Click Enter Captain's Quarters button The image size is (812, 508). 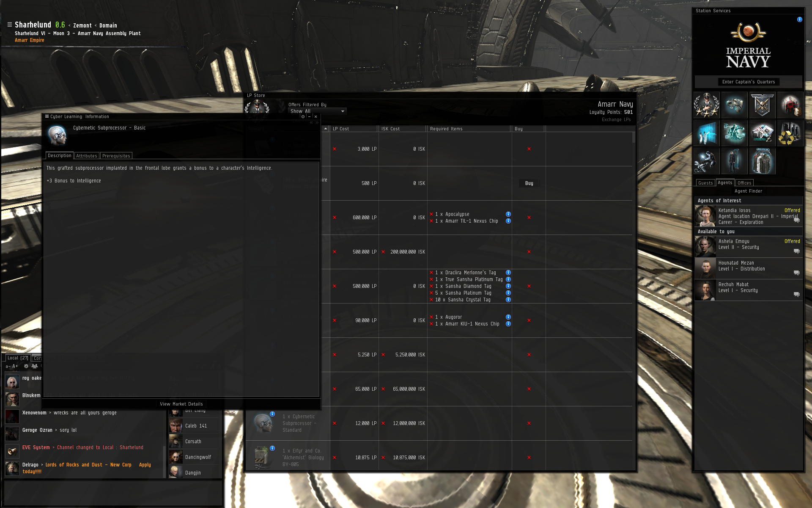(749, 82)
